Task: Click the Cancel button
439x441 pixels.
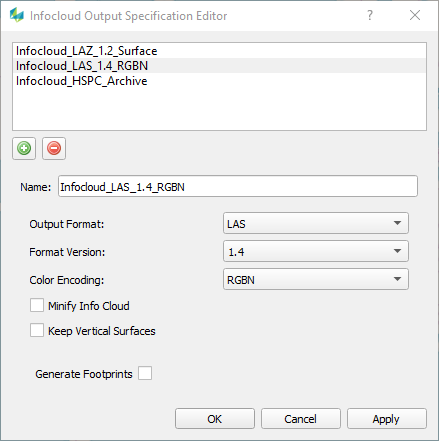Action: pyautogui.click(x=301, y=419)
